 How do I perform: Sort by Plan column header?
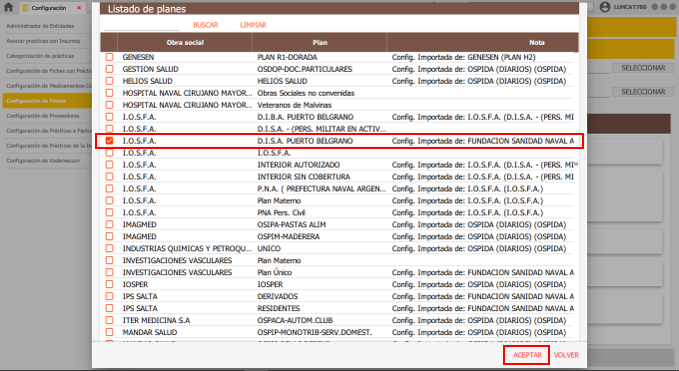pyautogui.click(x=320, y=42)
